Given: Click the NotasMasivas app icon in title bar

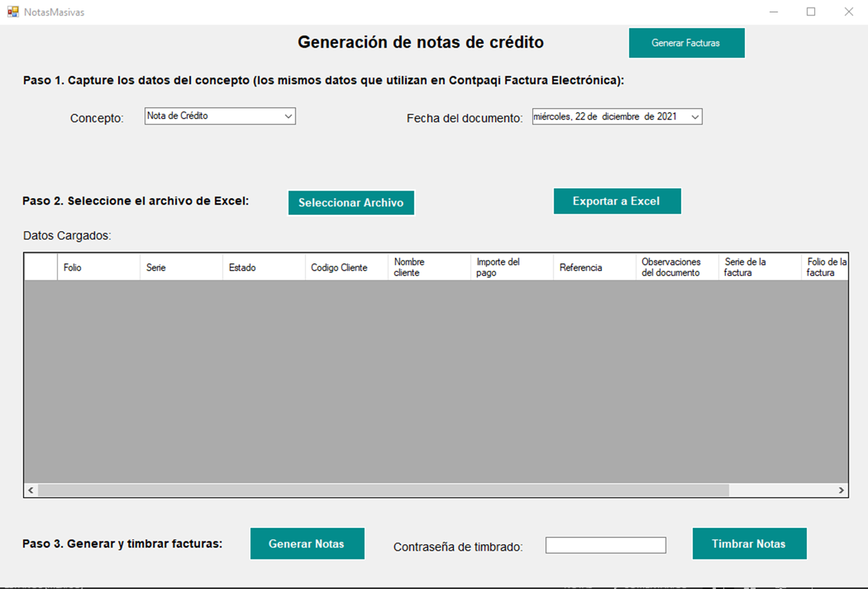Looking at the screenshot, I should click(13, 12).
